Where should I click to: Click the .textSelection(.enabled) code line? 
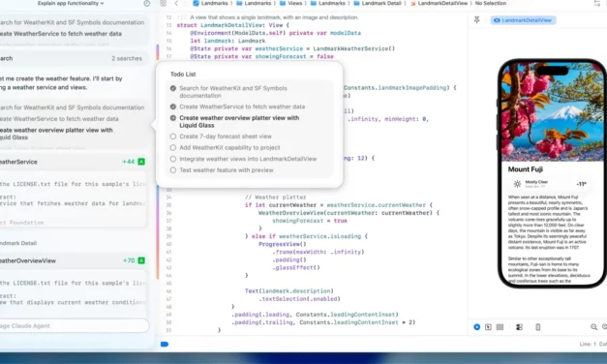click(x=299, y=299)
